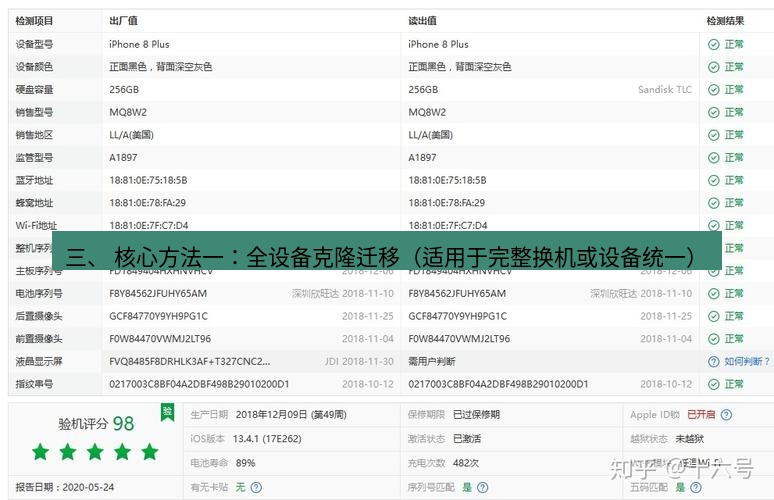Click the green check icon in 蓝牙地址 row

click(x=713, y=181)
